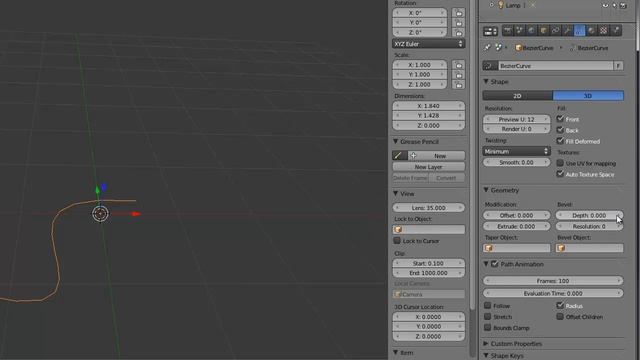
Task: Click the New Layer button
Action: pos(429,167)
